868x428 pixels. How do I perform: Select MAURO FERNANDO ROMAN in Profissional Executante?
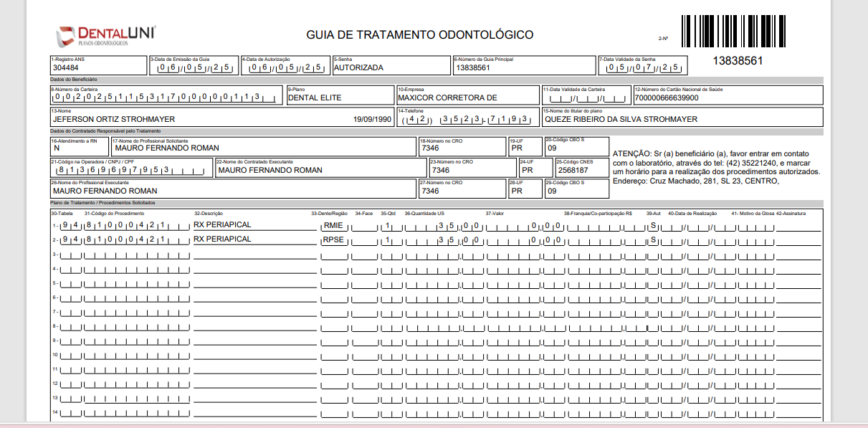tap(105, 191)
